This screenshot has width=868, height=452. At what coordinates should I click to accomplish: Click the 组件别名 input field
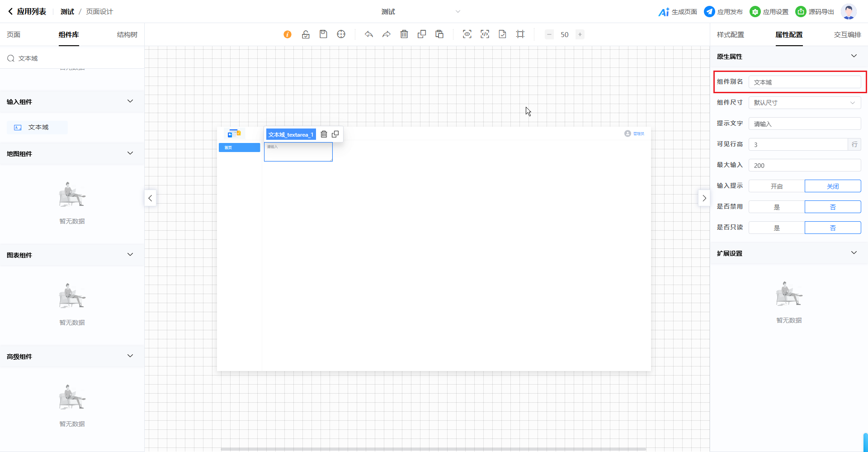pos(805,82)
